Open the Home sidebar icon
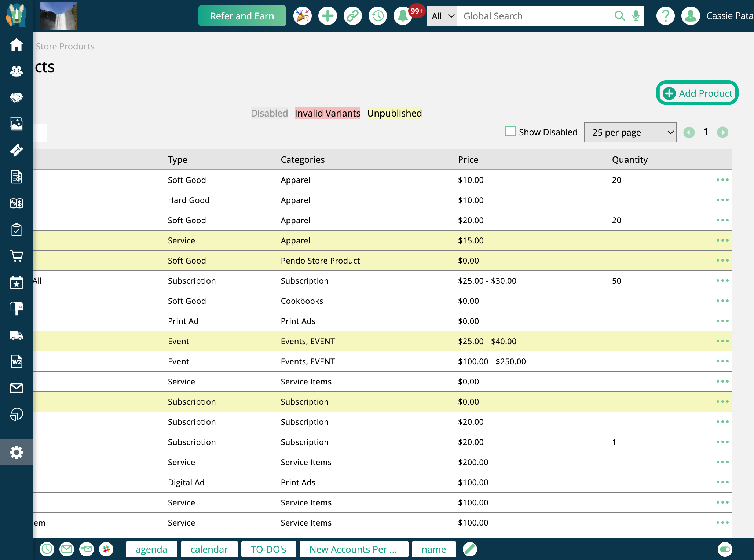The width and height of the screenshot is (754, 560). click(x=16, y=45)
